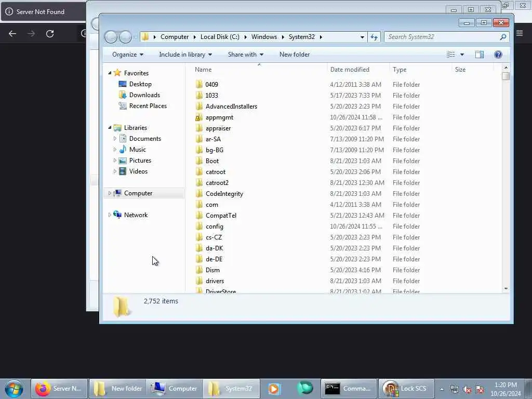Select the Pictures library
Screen dimensions: 532x399
pyautogui.click(x=140, y=161)
